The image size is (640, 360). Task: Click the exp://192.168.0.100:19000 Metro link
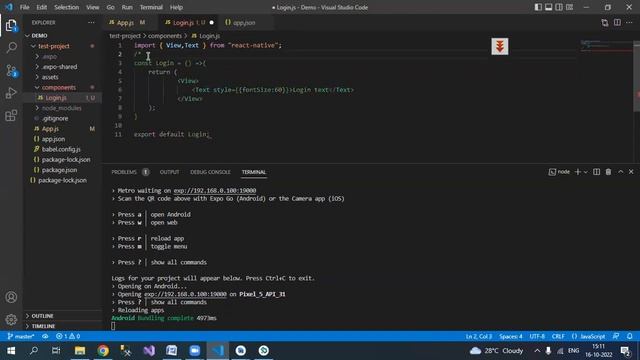215,191
